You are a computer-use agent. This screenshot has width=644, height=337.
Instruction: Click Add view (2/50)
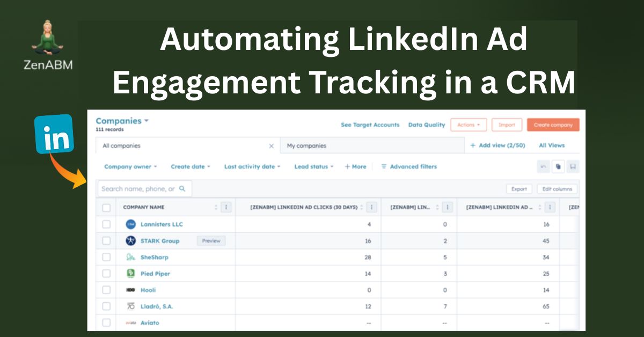[x=497, y=145]
